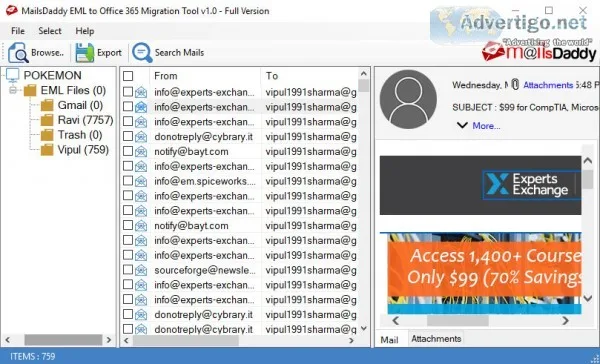Click the More... link
This screenshot has height=364, width=600.
(486, 126)
